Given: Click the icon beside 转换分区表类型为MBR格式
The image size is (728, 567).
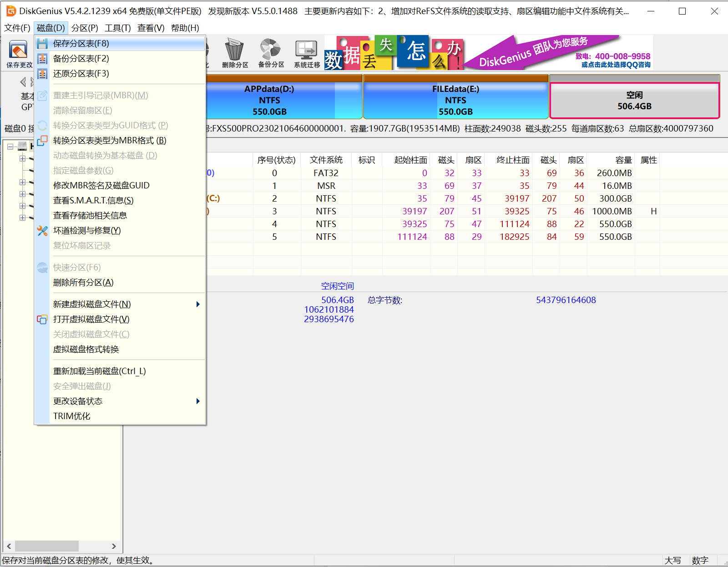Looking at the screenshot, I should click(42, 141).
